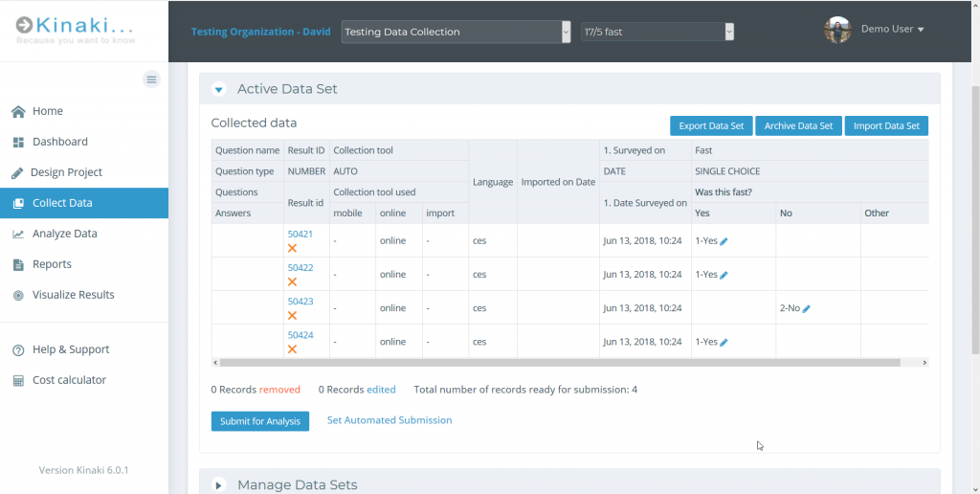Click 'Was this fast?' question header

point(724,192)
